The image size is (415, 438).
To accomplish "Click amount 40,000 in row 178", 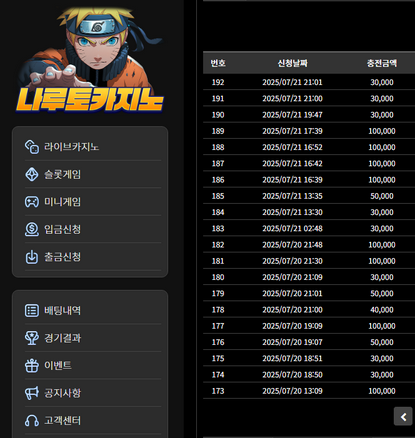I will (382, 310).
